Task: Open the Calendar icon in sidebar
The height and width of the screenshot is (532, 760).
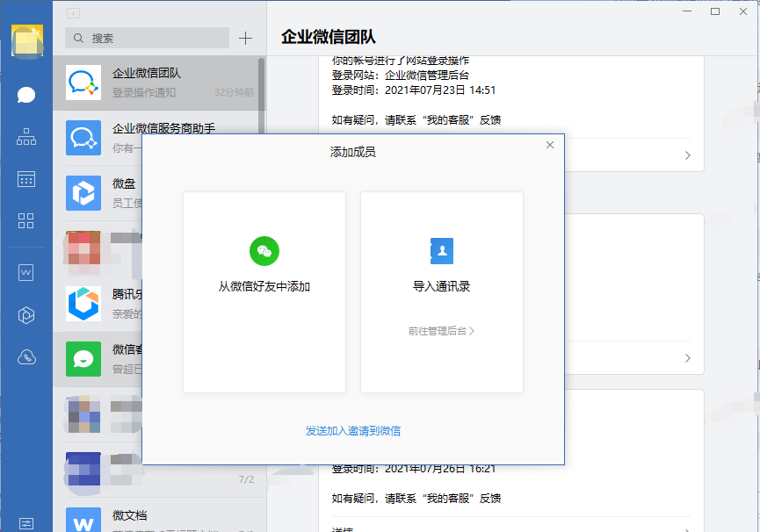Action: pyautogui.click(x=26, y=179)
